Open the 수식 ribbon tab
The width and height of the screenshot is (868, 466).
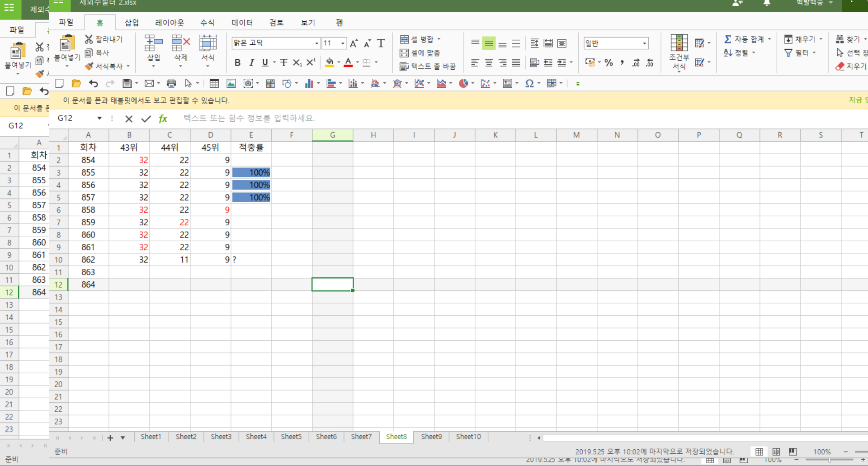click(x=207, y=23)
